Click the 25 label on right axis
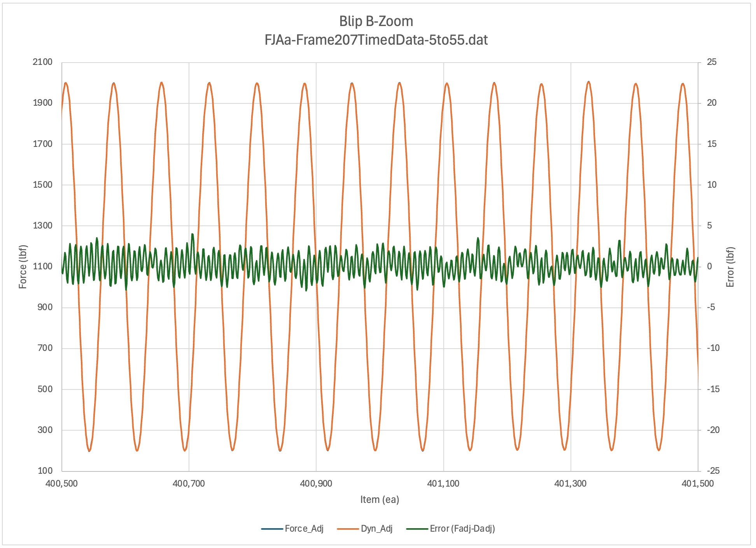 (x=712, y=62)
